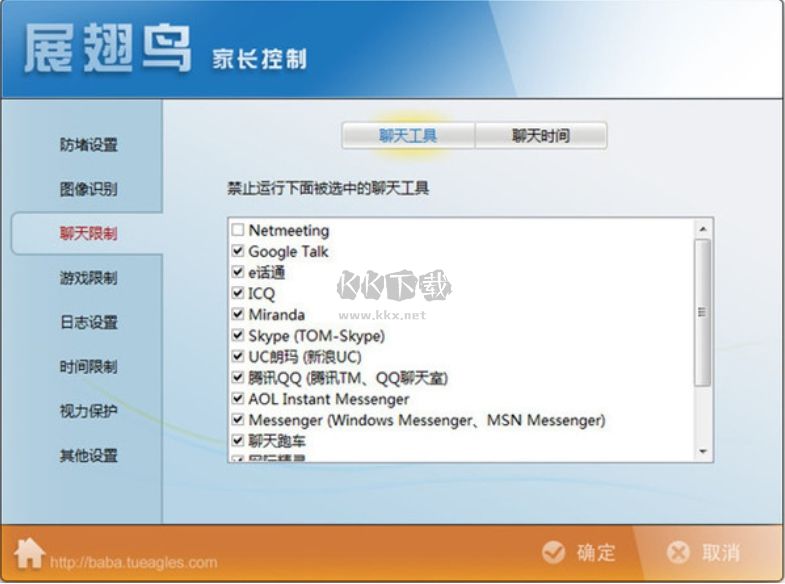Click the chat tool list scrollbar thumb
Image resolution: width=785 pixels, height=584 pixels.
tap(703, 312)
